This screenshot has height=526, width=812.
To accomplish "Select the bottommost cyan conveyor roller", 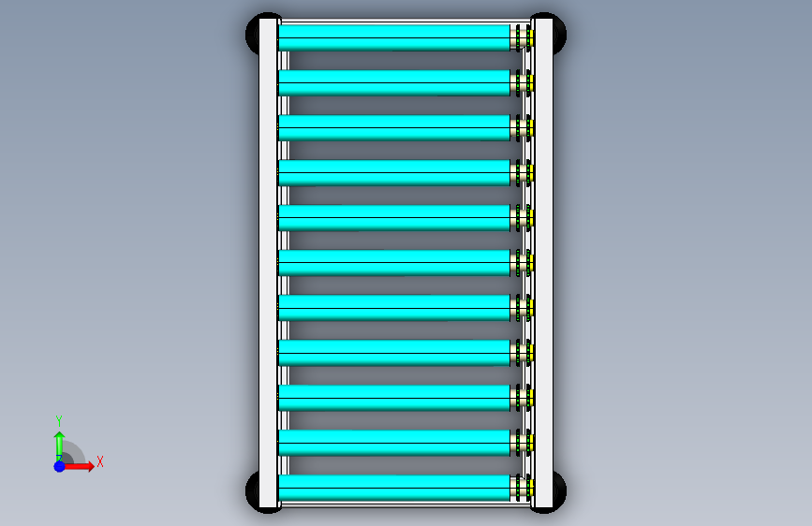I will tap(394, 488).
